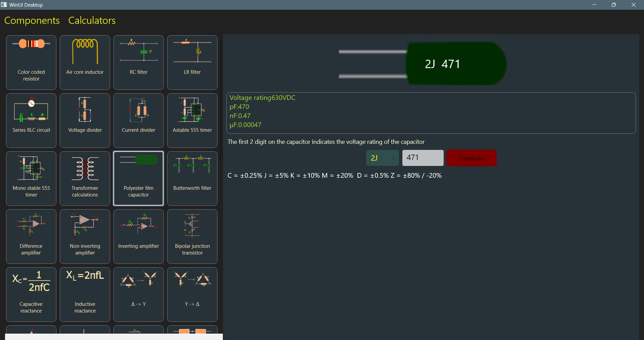The height and width of the screenshot is (340, 644).
Task: Open the Voltage divider calculator
Action: (x=85, y=120)
